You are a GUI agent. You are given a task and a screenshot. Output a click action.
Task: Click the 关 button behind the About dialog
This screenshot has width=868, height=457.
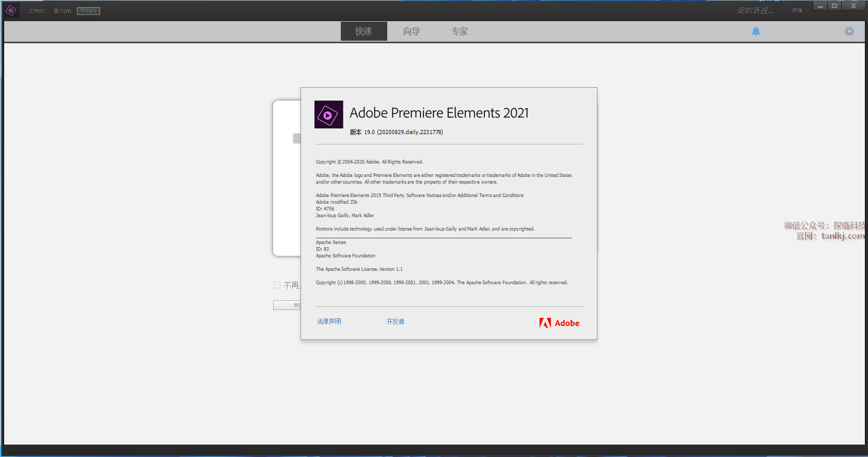pyautogui.click(x=287, y=305)
